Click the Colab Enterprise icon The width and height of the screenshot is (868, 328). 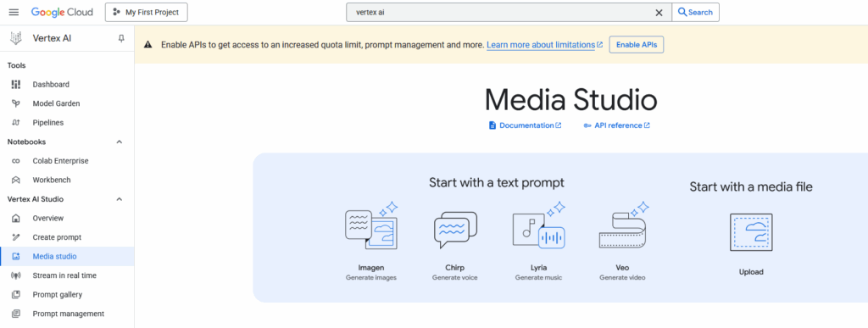click(x=16, y=161)
